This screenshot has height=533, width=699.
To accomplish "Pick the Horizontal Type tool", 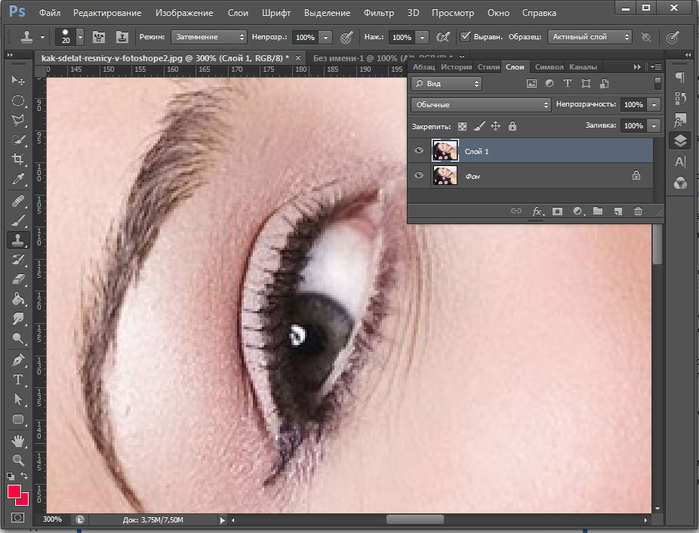I will [18, 380].
